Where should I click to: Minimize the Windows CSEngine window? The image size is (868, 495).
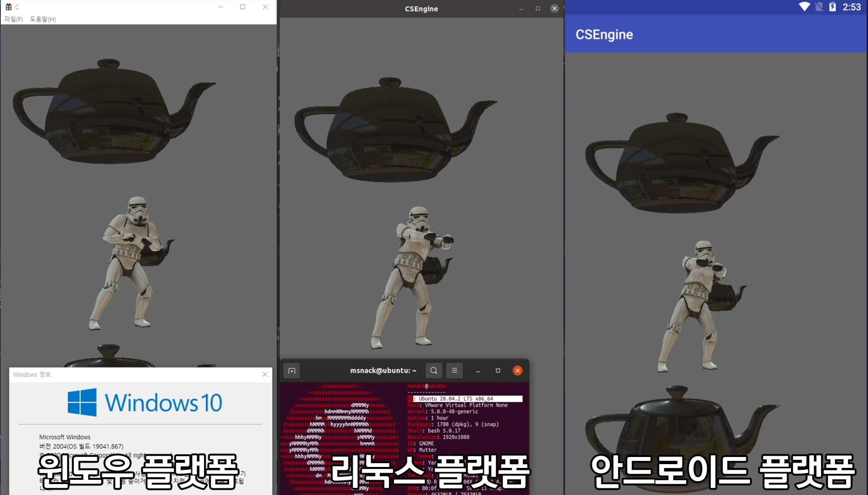coord(221,7)
